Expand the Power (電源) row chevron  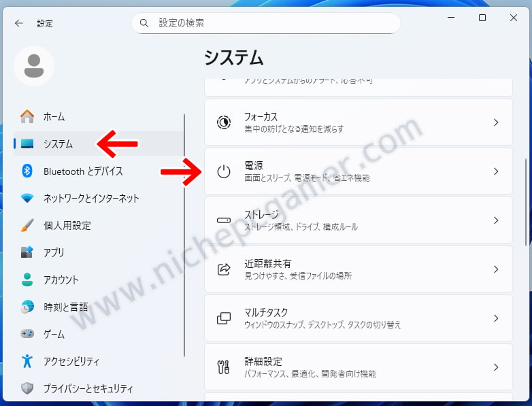point(496,171)
